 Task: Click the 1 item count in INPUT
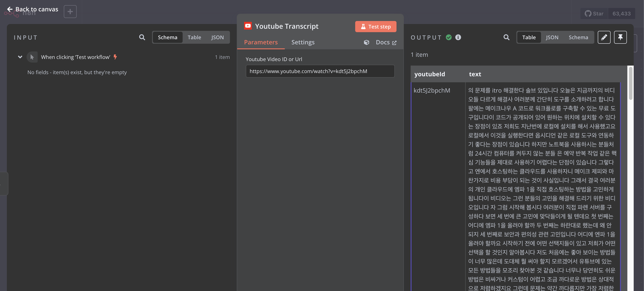pos(222,57)
